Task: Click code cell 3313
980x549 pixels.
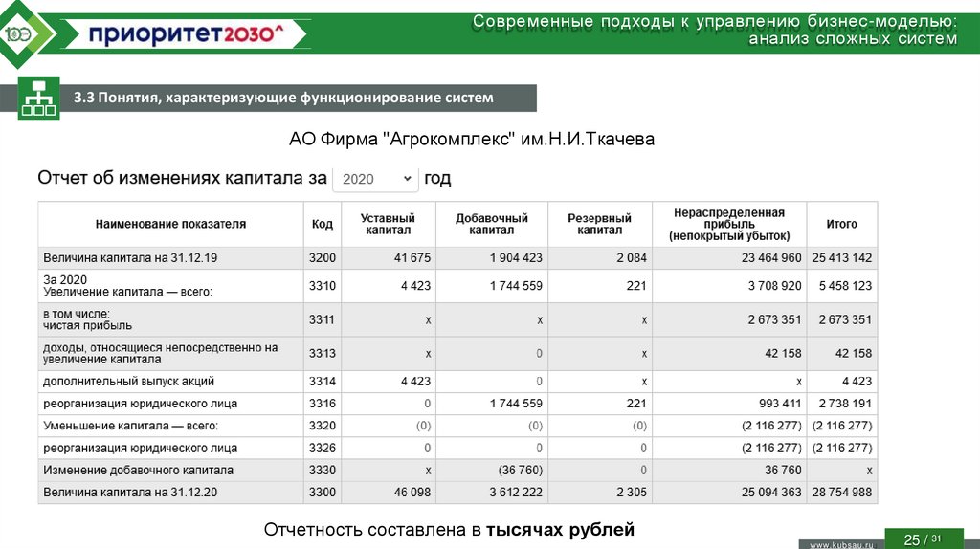Action: pos(323,354)
